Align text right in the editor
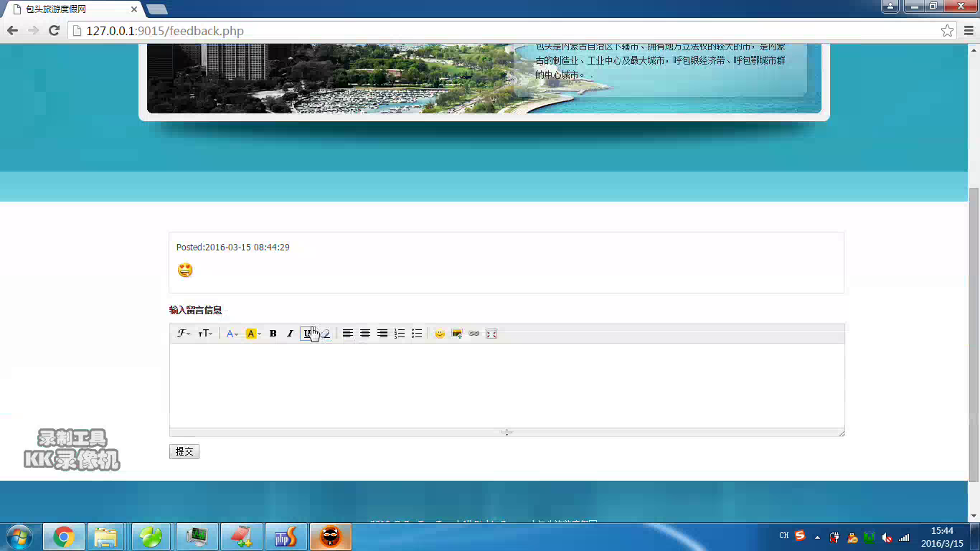980x551 pixels. (382, 334)
